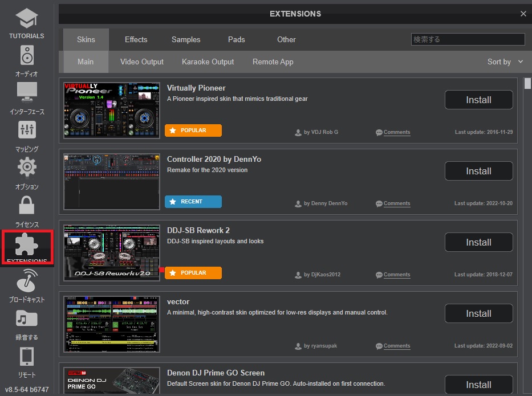This screenshot has height=396, width=532.
Task: Install the Virtually Pioneer skin
Action: click(x=479, y=100)
